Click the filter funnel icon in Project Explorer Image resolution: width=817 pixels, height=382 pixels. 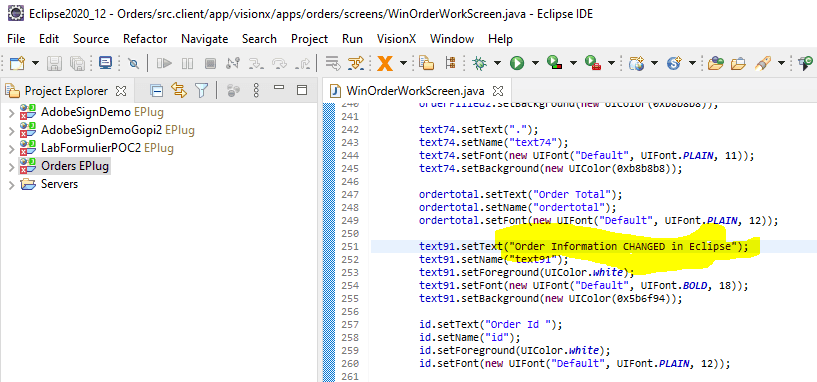pos(202,91)
